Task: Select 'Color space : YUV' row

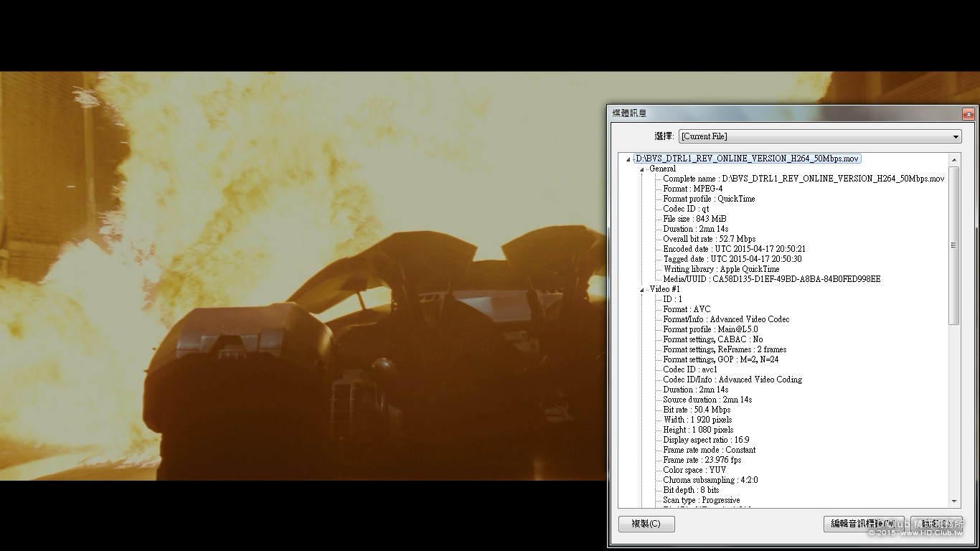Action: pos(694,470)
